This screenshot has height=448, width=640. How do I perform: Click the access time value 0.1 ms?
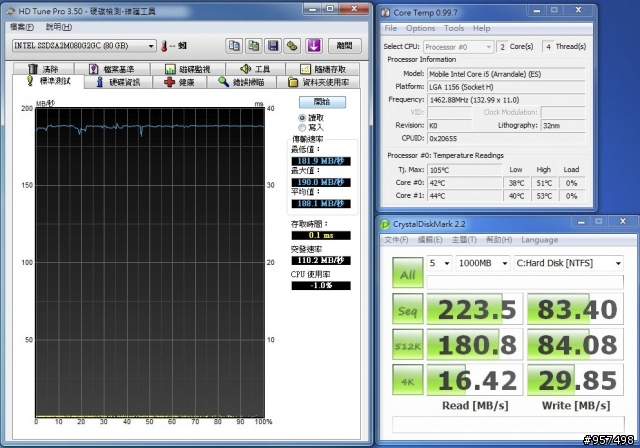click(x=321, y=235)
